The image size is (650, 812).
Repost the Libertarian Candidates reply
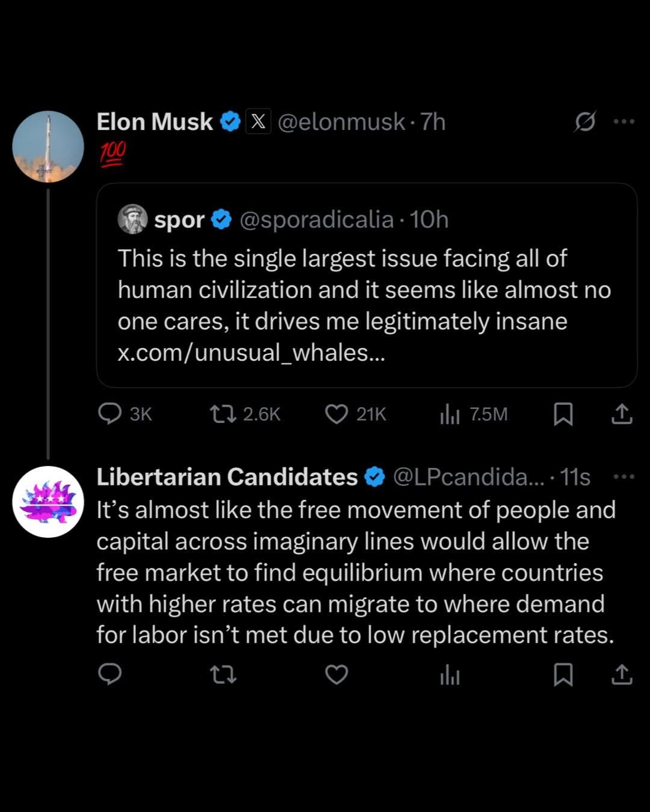tap(223, 675)
